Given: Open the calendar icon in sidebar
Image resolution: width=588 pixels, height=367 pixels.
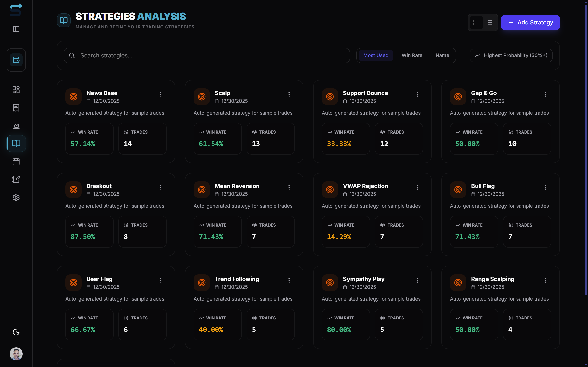Looking at the screenshot, I should (16, 161).
